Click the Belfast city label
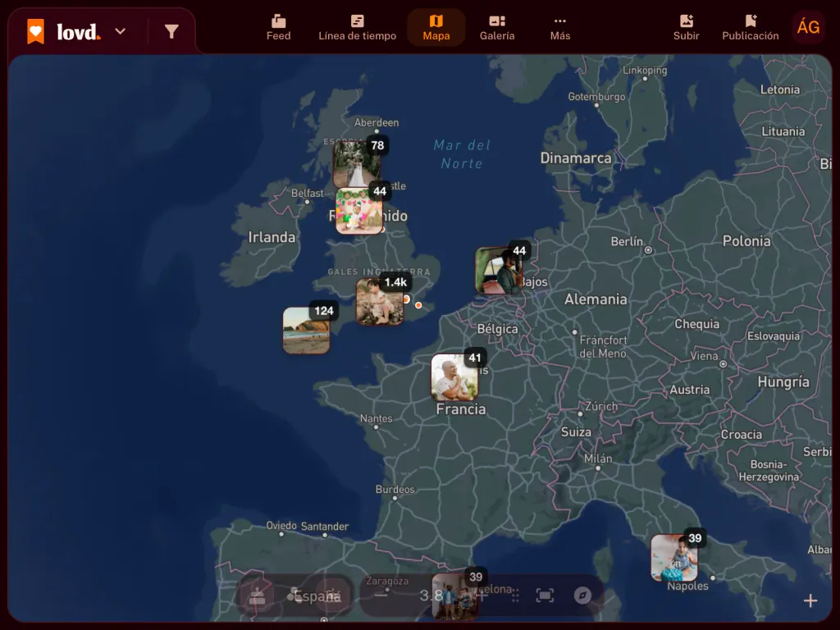This screenshot has width=840, height=630. pyautogui.click(x=307, y=193)
